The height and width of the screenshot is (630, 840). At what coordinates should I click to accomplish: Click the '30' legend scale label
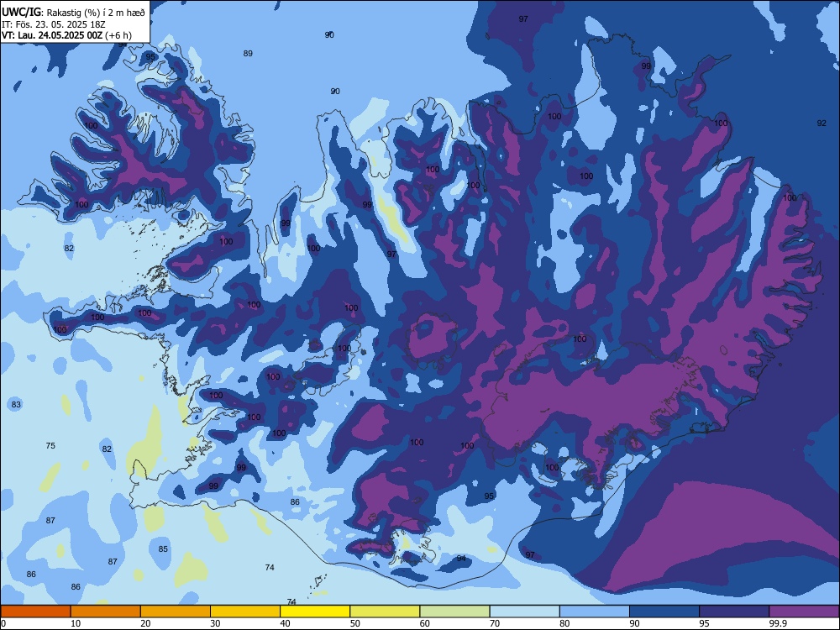point(215,623)
